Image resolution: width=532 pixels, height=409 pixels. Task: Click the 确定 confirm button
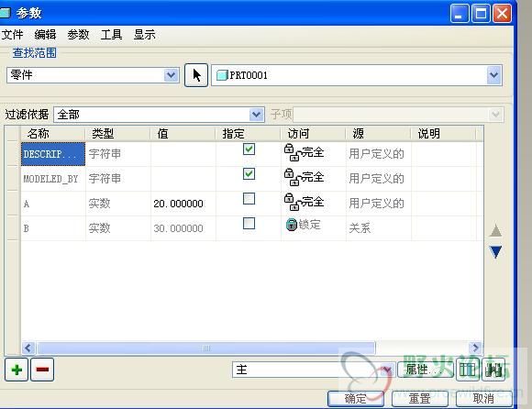tap(356, 399)
